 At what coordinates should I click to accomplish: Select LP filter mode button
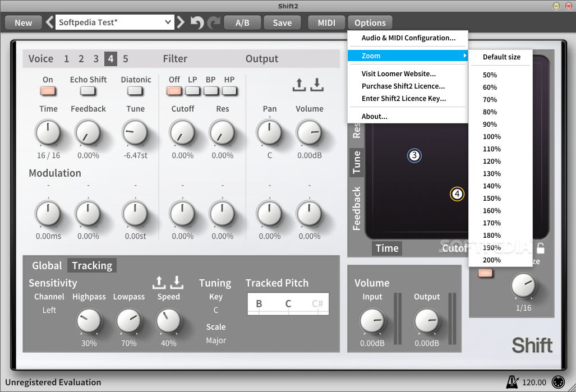tap(192, 91)
